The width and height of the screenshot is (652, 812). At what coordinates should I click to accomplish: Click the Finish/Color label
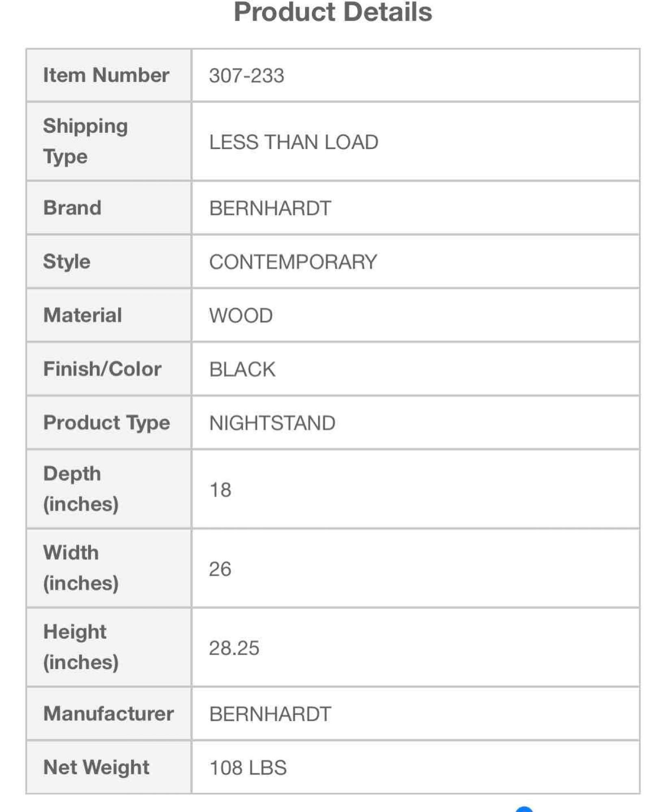tap(102, 369)
